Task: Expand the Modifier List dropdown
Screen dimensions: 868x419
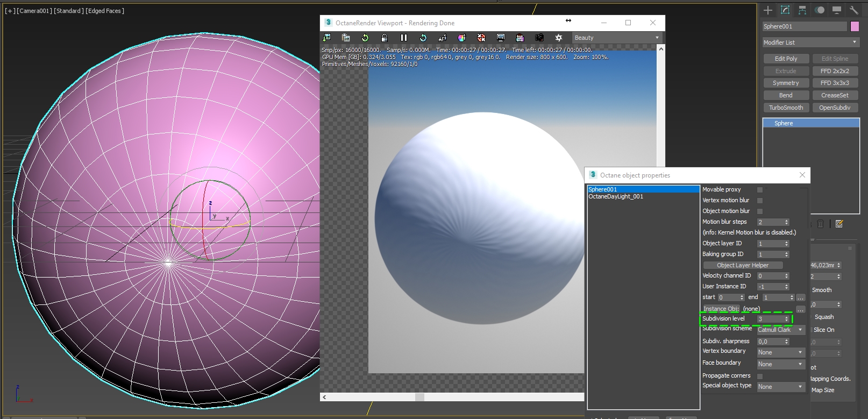Action: [x=810, y=42]
